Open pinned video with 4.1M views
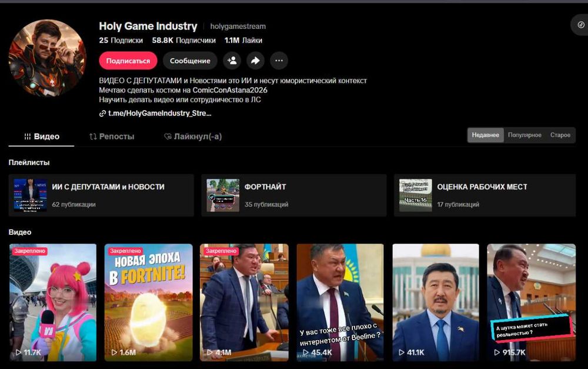Screen dimensions: 588x369 (x=244, y=302)
